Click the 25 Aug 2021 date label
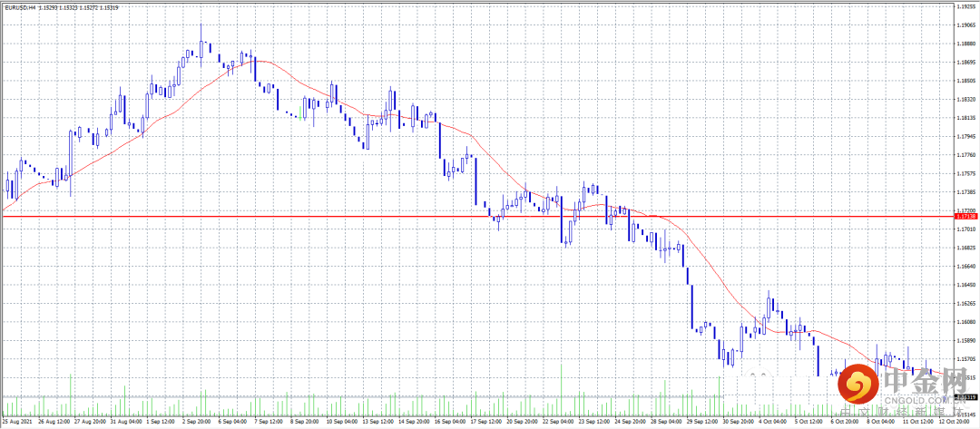Image resolution: width=980 pixels, height=429 pixels. tap(15, 422)
